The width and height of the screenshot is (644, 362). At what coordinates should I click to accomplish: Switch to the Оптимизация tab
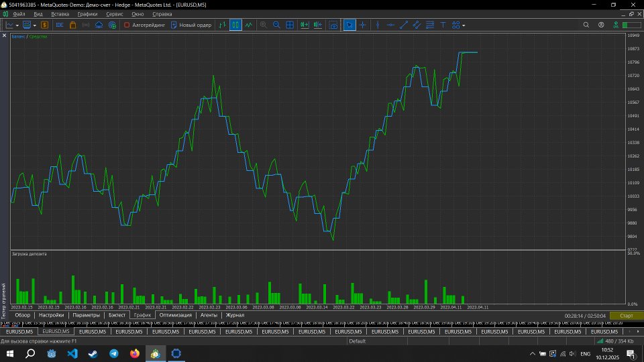[x=175, y=315]
